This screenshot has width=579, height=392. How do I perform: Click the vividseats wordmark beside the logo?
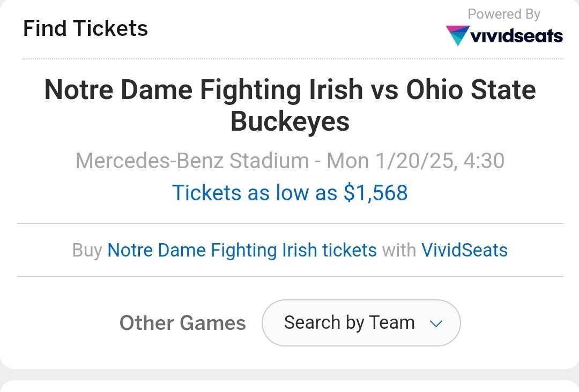(516, 36)
